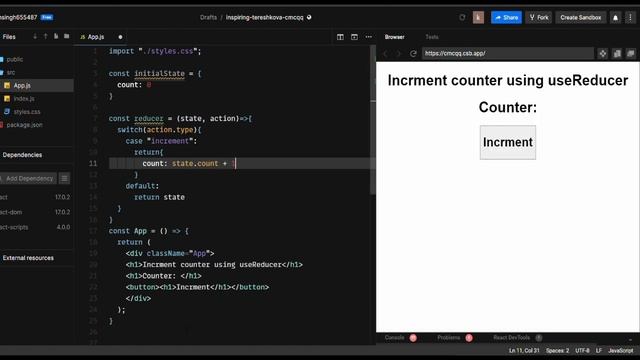Click Drafts breadcrumb link

click(208, 18)
